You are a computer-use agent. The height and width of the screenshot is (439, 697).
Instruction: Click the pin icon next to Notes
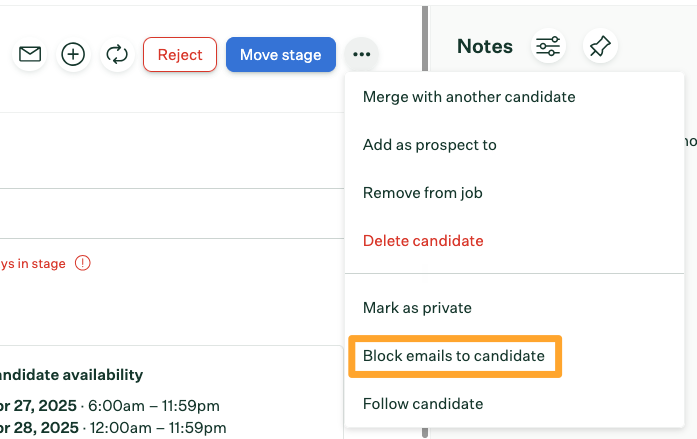click(x=600, y=46)
